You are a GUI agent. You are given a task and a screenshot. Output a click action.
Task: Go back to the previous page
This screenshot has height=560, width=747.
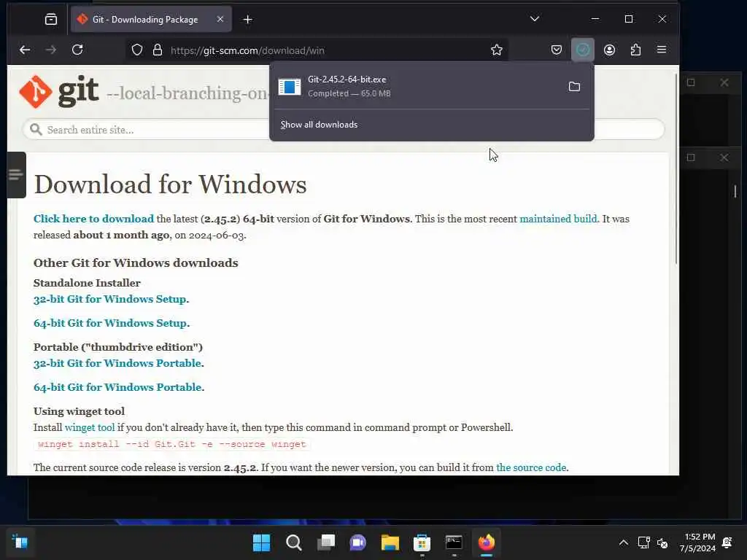[x=25, y=50]
